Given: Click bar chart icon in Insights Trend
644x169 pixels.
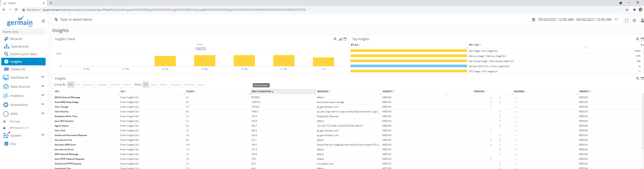Looking at the screenshot, I should (340, 39).
